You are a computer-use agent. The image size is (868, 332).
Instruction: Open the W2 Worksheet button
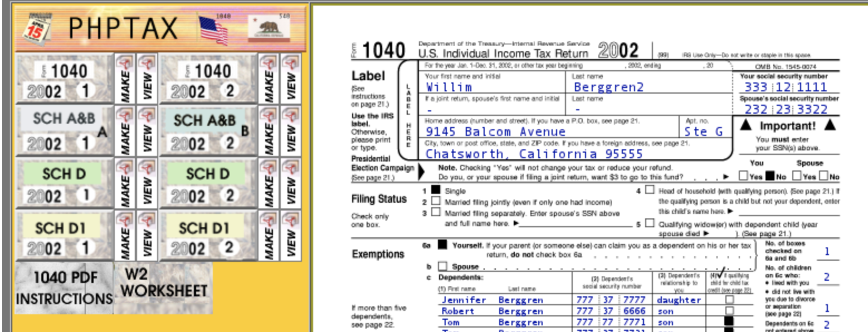coord(163,284)
